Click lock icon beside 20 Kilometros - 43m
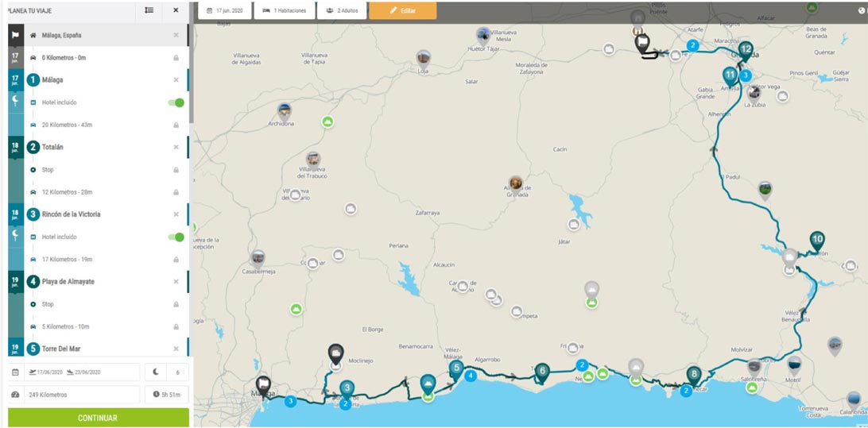Image resolution: width=868 pixels, height=428 pixels. click(176, 125)
